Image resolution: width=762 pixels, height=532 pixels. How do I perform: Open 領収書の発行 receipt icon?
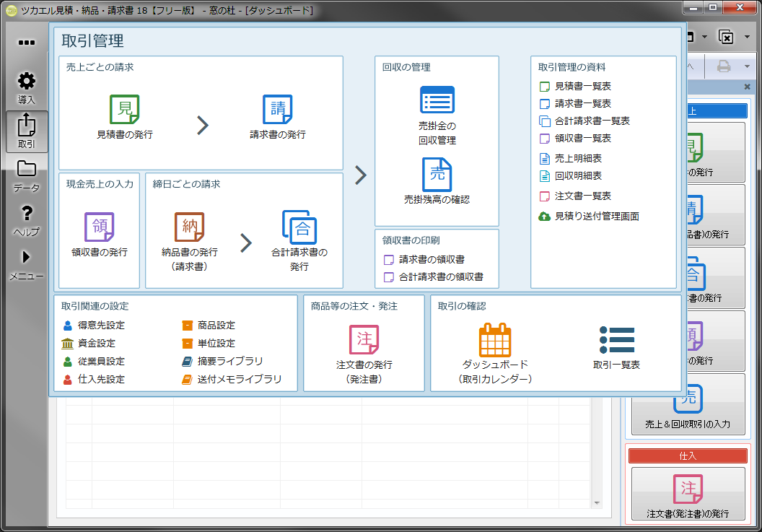[x=100, y=227]
